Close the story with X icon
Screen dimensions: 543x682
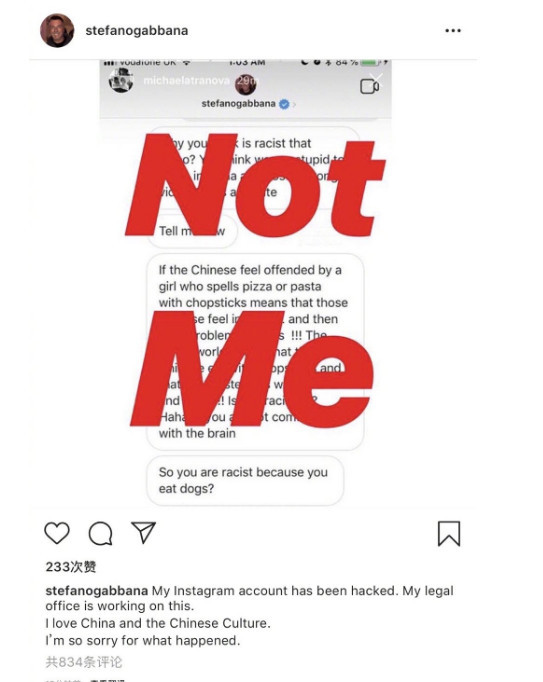click(376, 80)
